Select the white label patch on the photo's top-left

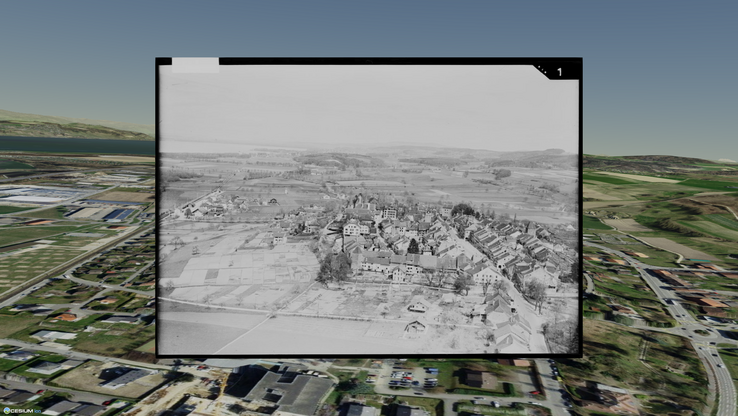(x=195, y=65)
